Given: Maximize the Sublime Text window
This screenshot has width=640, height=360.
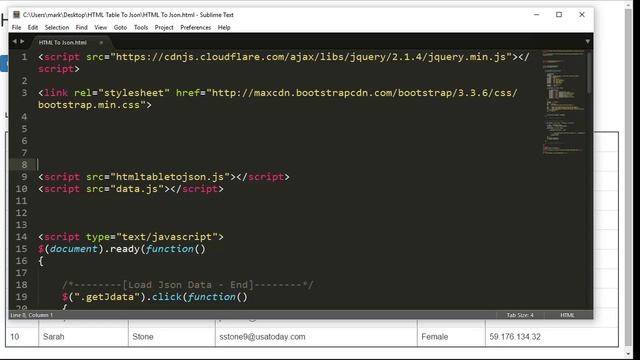Looking at the screenshot, I should [559, 15].
